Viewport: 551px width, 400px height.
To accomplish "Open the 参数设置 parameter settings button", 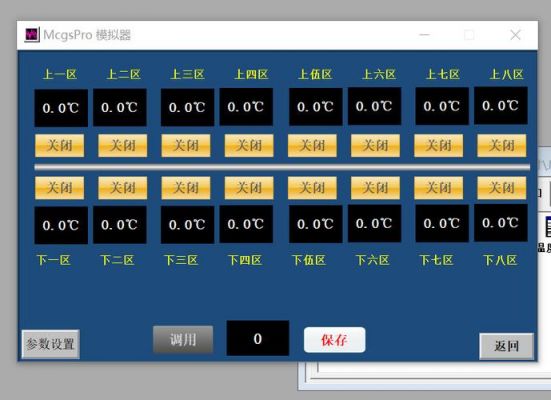I will coord(51,344).
